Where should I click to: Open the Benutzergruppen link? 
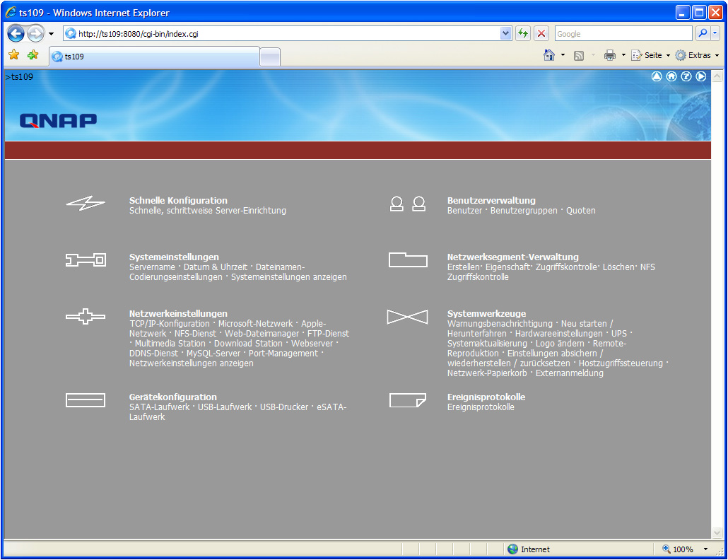click(x=524, y=211)
